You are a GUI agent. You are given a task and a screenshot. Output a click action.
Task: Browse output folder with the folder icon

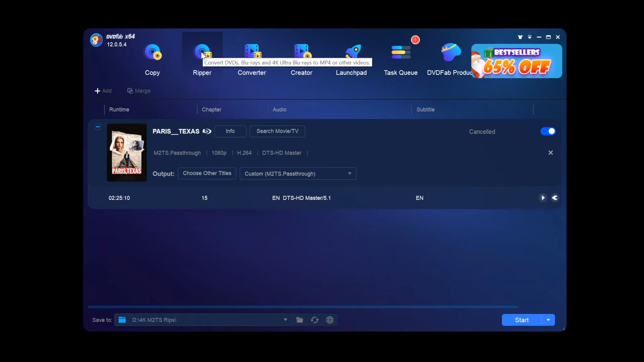(300, 320)
